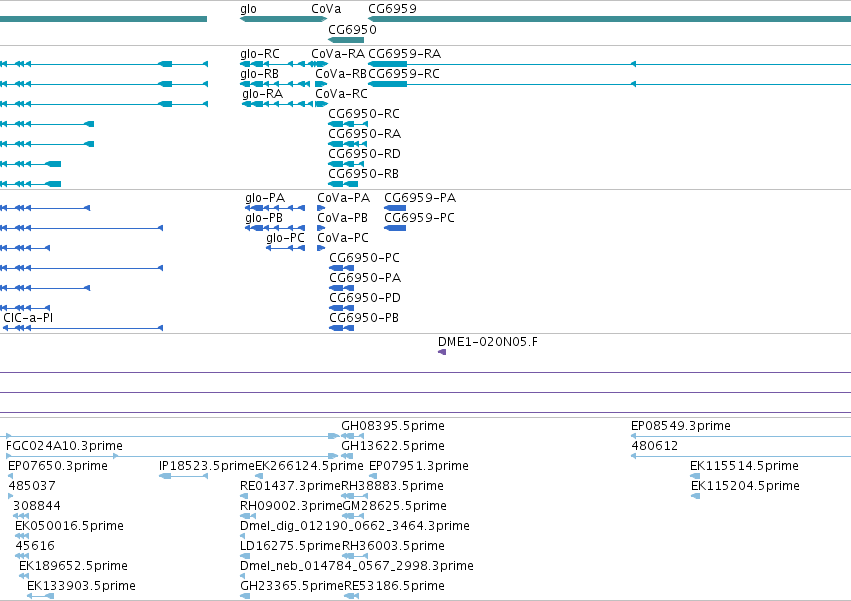This screenshot has height=601, width=851.
Task: Click protein label CG6950-PC
Action: pyautogui.click(x=365, y=258)
